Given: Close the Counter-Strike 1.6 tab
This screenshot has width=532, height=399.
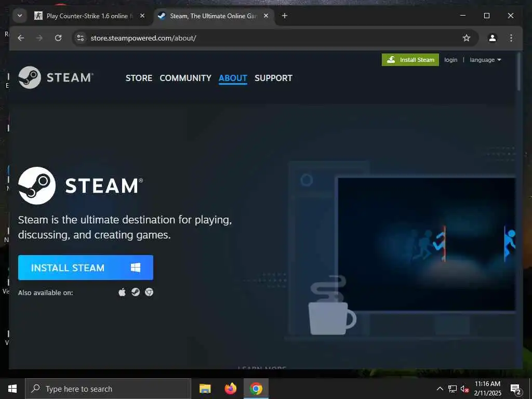Looking at the screenshot, I should 142,16.
